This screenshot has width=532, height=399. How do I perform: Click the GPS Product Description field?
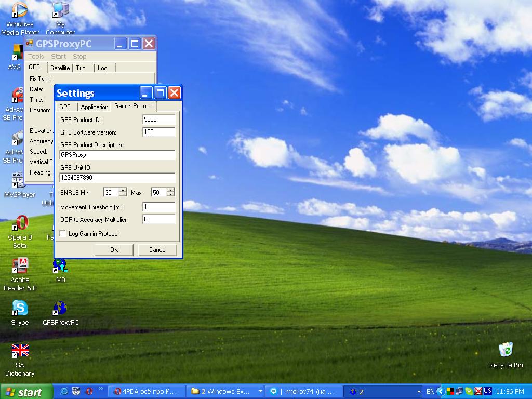click(x=117, y=155)
